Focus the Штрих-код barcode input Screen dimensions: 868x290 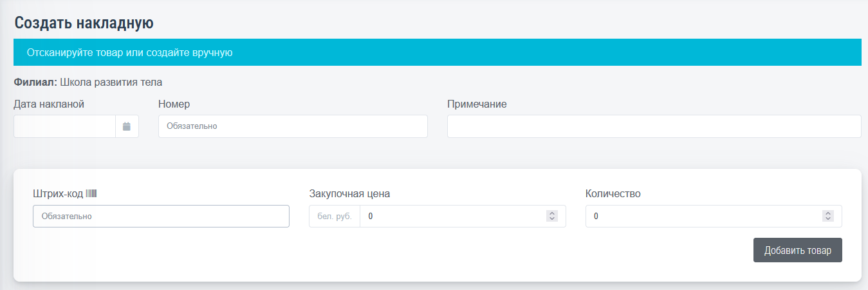pyautogui.click(x=161, y=217)
